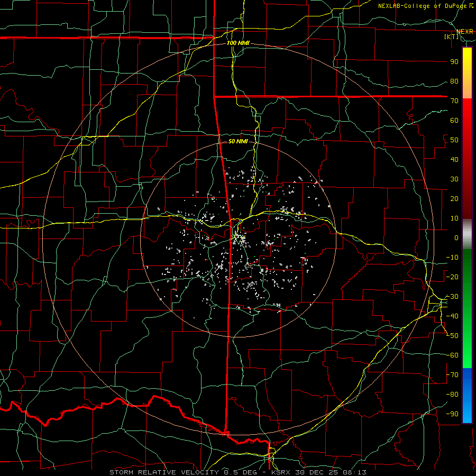Click the "100 NMI" range ring label
The height and width of the screenshot is (476, 476).
[x=238, y=43]
